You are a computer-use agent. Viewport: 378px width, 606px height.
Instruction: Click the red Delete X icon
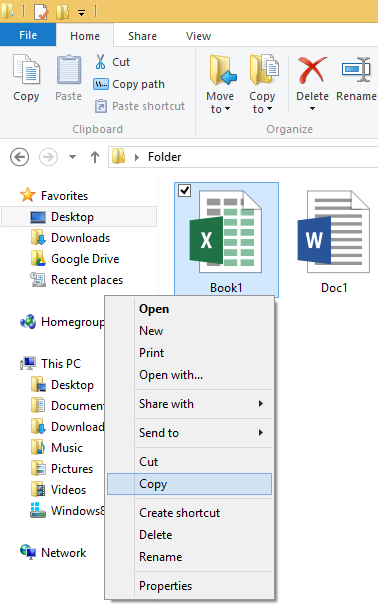tap(312, 70)
